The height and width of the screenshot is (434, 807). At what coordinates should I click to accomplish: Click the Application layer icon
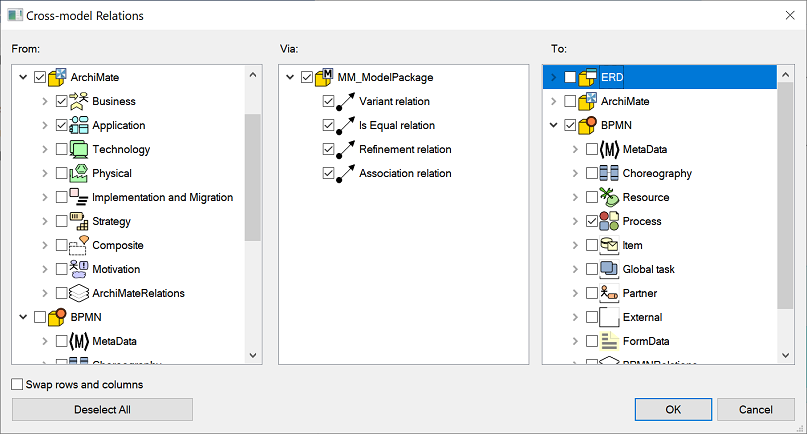click(x=79, y=125)
